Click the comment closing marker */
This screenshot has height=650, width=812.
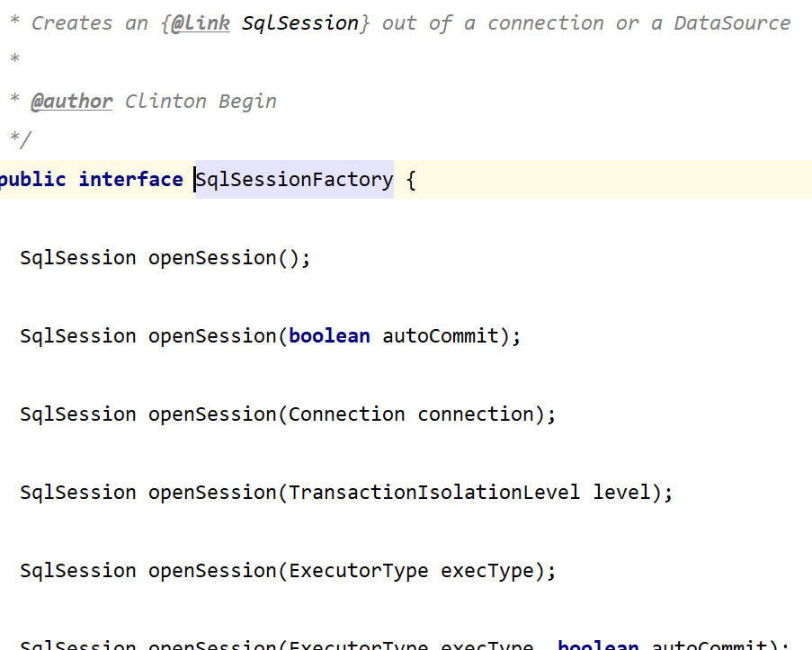tap(21, 140)
